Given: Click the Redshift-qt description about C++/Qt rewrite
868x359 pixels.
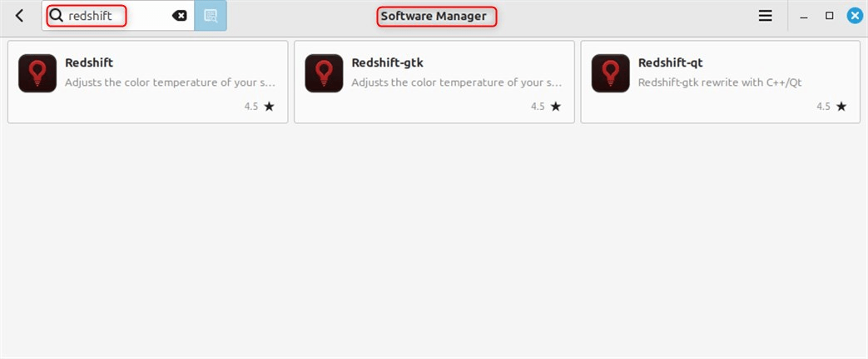Looking at the screenshot, I should coord(720,82).
